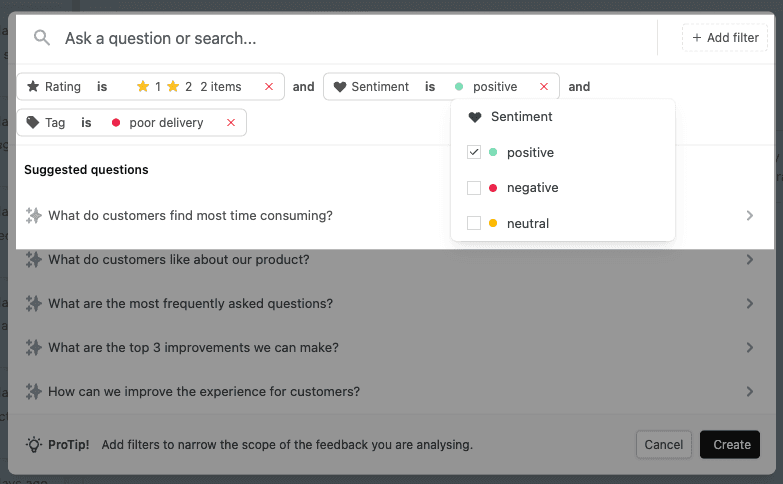The width and height of the screenshot is (783, 484).
Task: Click the star icon in Rating filter
Action: point(34,87)
